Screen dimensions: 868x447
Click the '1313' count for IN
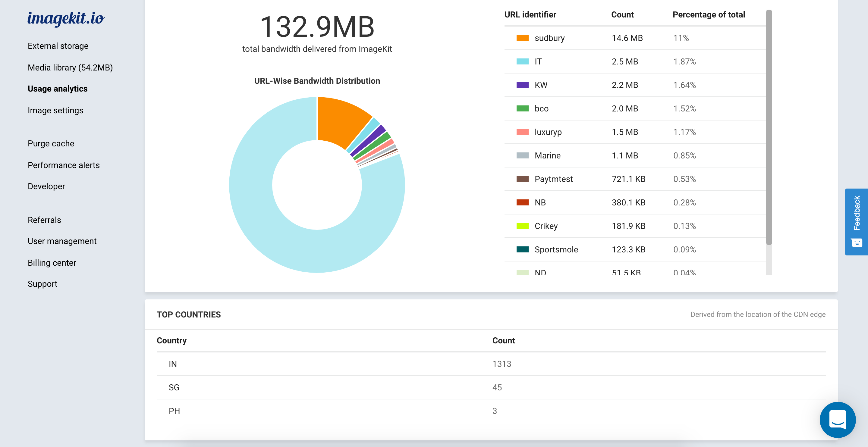tap(502, 364)
